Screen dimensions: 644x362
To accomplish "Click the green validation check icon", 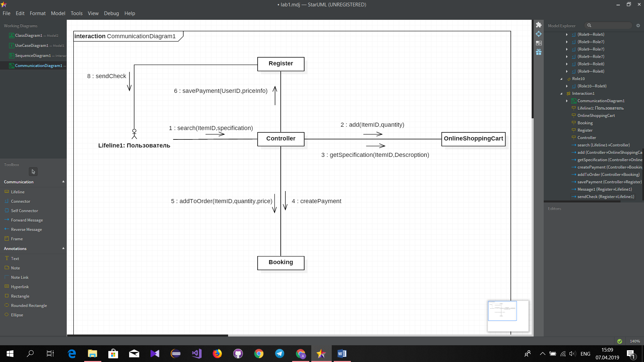I will coord(620,341).
